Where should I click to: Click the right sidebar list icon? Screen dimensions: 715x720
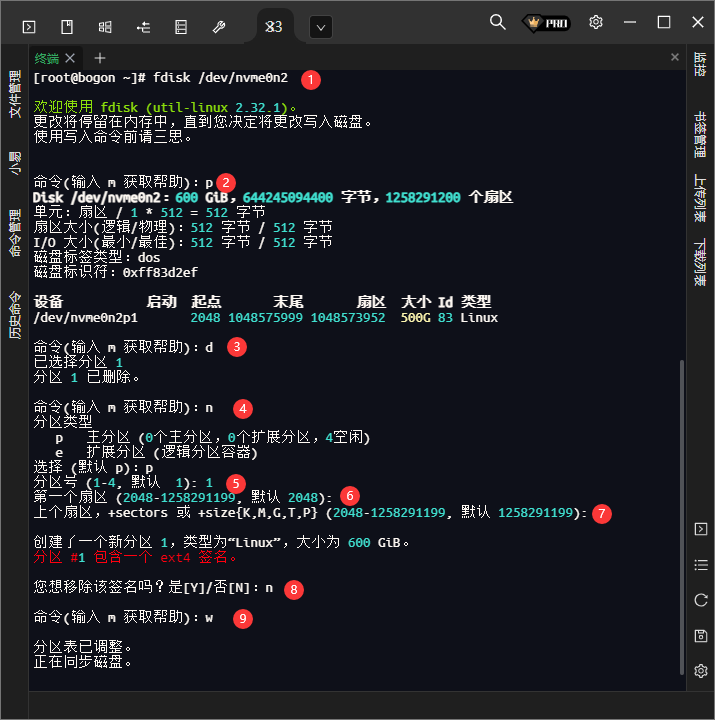point(701,565)
